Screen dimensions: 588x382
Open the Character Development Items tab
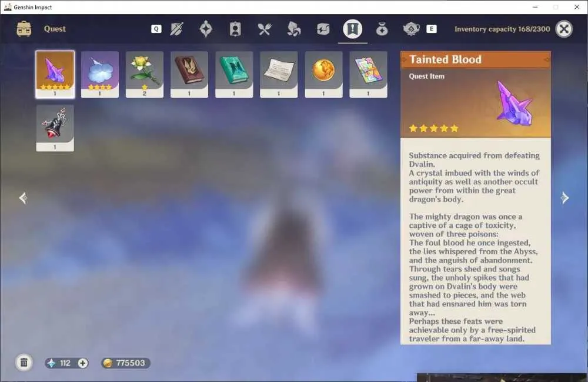tap(235, 29)
